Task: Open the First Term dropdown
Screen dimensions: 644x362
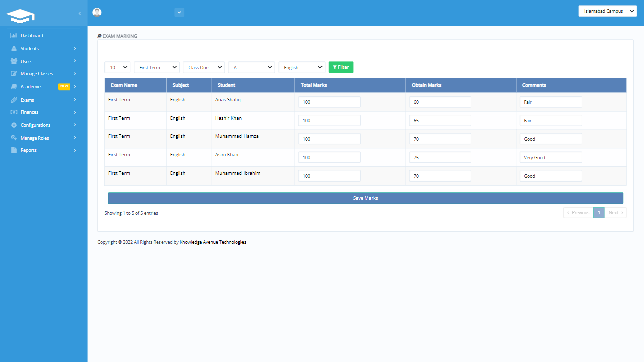Action: (156, 67)
